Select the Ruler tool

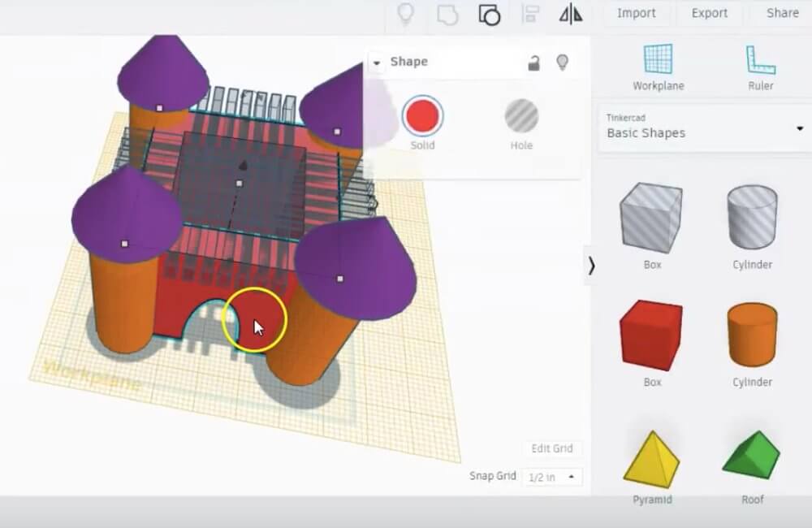(760, 67)
